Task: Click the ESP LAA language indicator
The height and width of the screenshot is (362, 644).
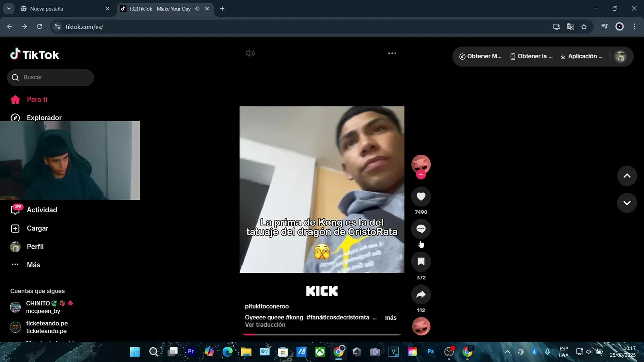Action: click(564, 352)
